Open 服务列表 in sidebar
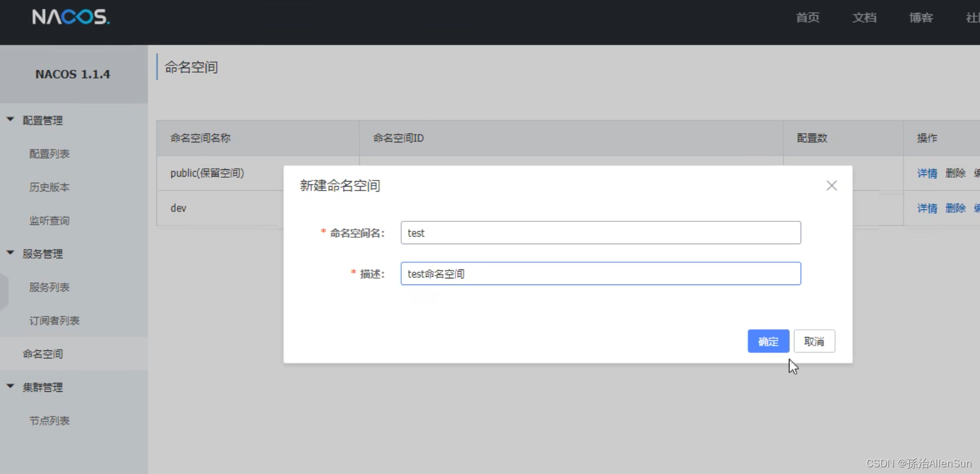The width and height of the screenshot is (980, 474). (x=49, y=287)
